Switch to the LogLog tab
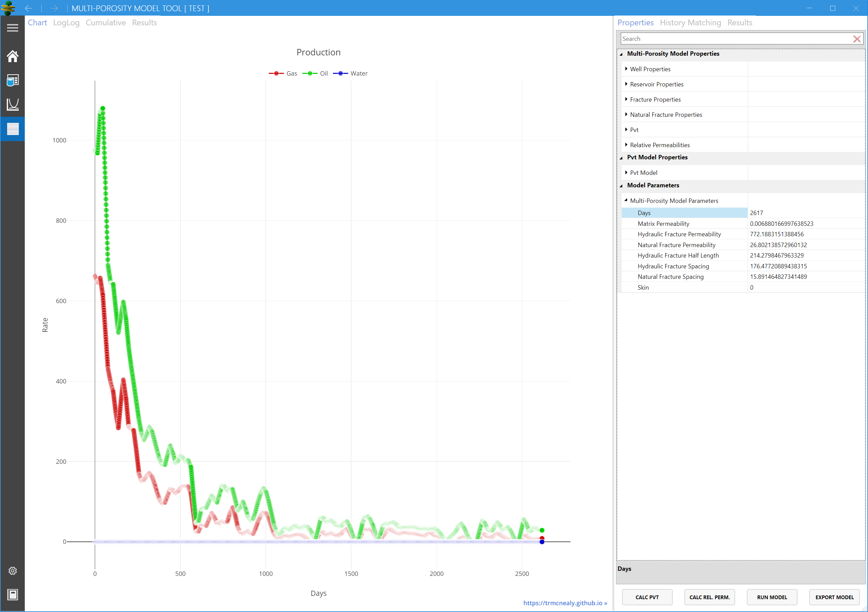This screenshot has height=612, width=868. [66, 23]
